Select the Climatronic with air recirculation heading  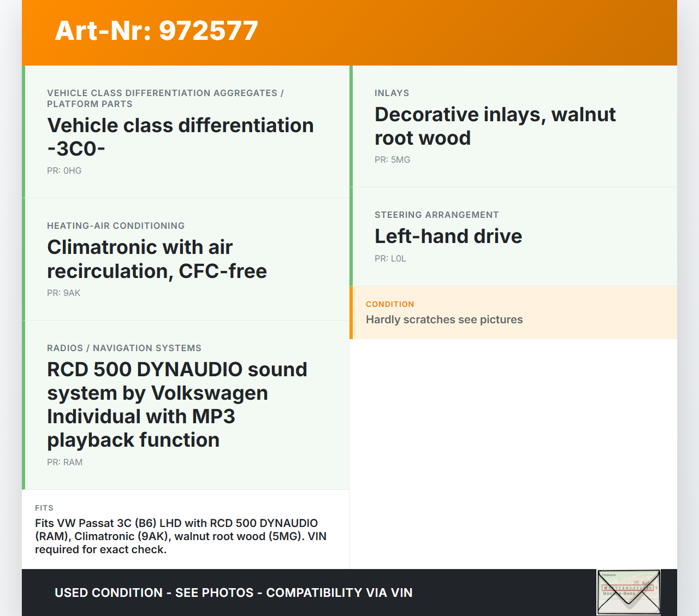coord(157,259)
